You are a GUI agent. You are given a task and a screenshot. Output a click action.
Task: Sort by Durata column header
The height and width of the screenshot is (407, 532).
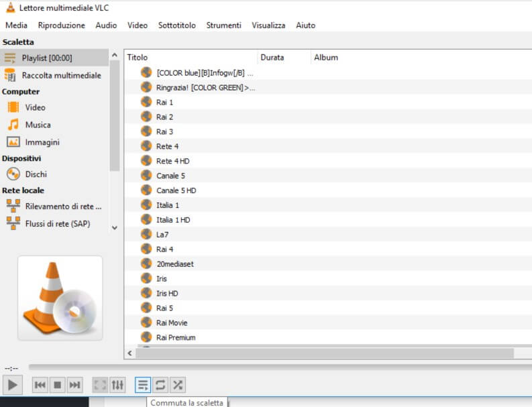click(284, 57)
